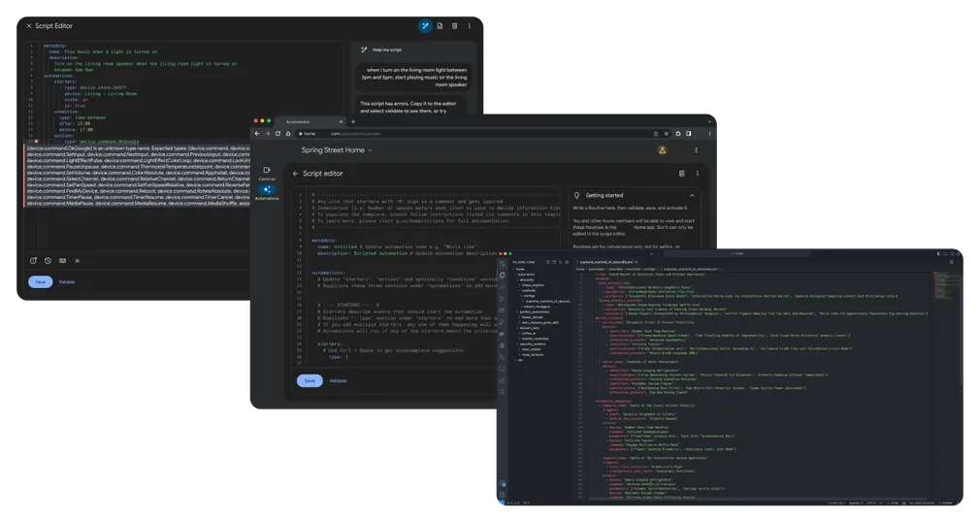Image resolution: width=980 pixels, height=522 pixels.
Task: Click the Getting started lightbulb icon
Action: pyautogui.click(x=577, y=195)
